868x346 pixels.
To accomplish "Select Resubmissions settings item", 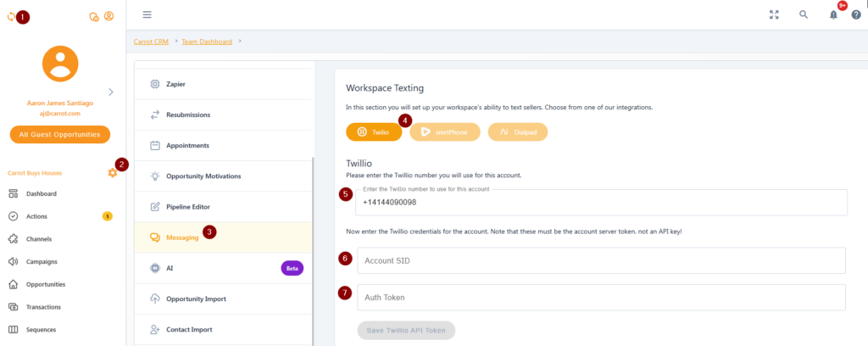I will (x=223, y=114).
